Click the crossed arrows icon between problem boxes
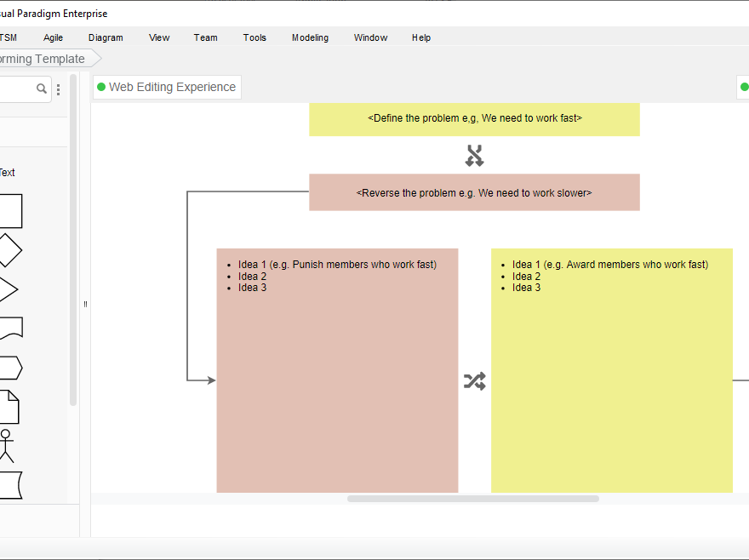 click(474, 156)
